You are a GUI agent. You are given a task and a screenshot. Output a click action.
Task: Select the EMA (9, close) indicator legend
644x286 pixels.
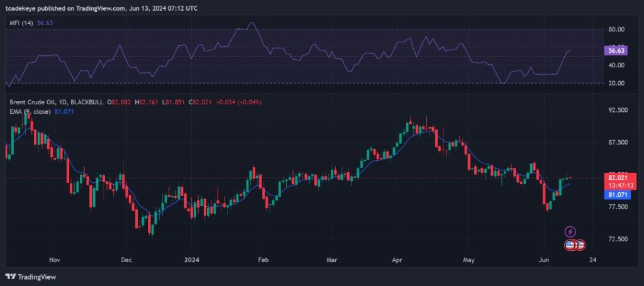30,111
